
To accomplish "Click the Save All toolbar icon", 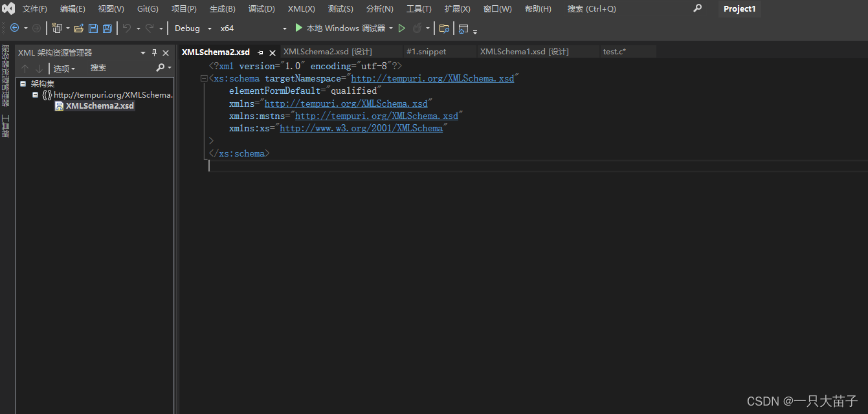I will [107, 28].
